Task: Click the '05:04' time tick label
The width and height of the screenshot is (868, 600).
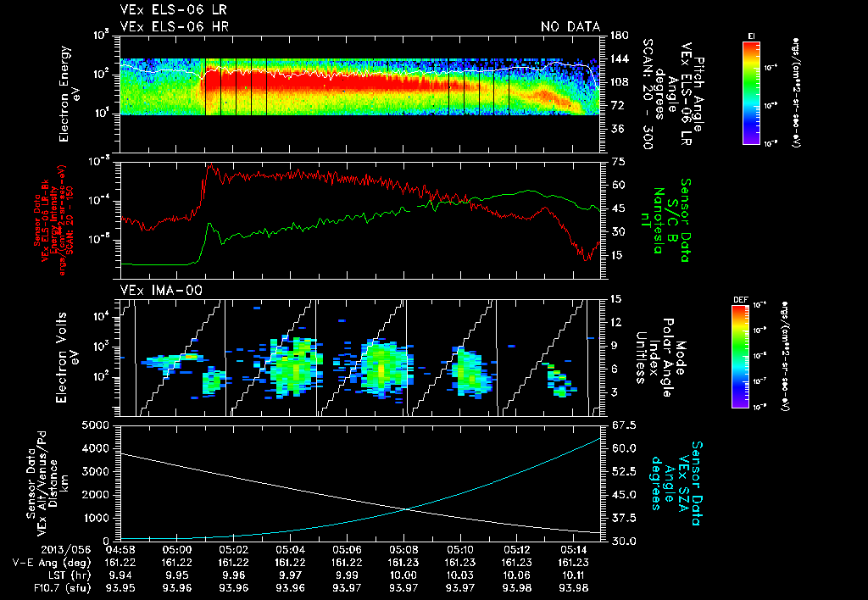Action: pos(290,550)
